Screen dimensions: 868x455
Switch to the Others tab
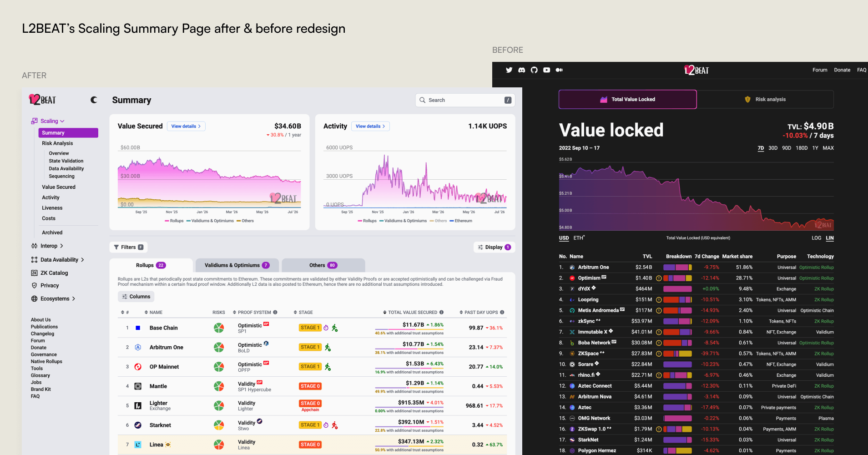(x=323, y=265)
